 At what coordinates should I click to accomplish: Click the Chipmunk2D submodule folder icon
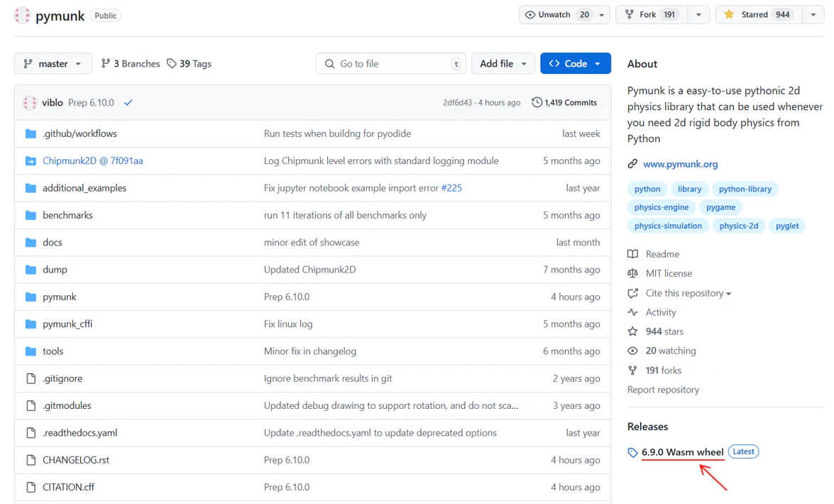point(31,160)
